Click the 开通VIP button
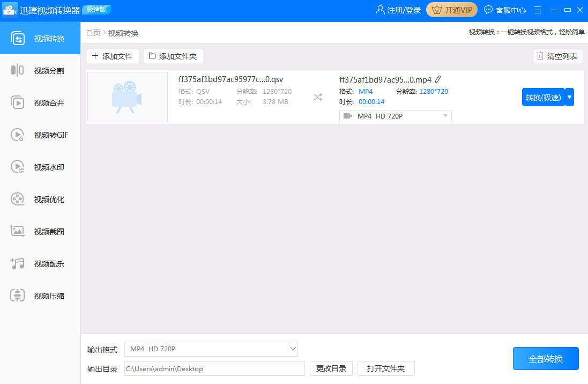The width and height of the screenshot is (588, 384). coord(452,10)
